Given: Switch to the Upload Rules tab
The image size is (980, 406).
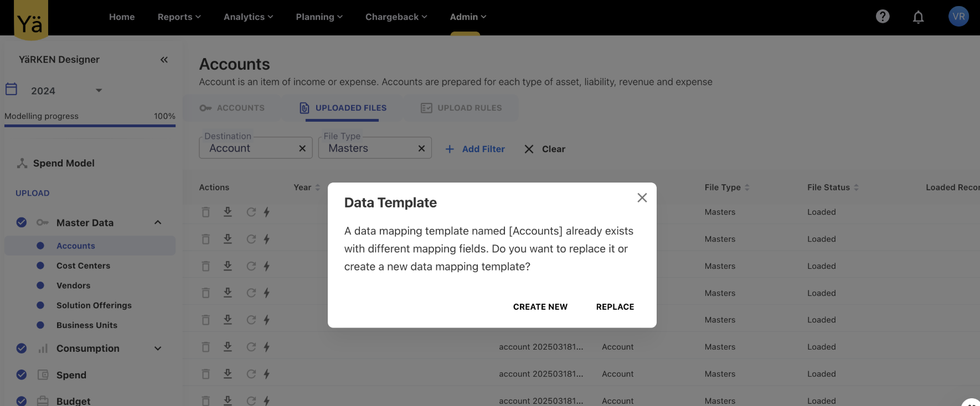Looking at the screenshot, I should click(461, 108).
